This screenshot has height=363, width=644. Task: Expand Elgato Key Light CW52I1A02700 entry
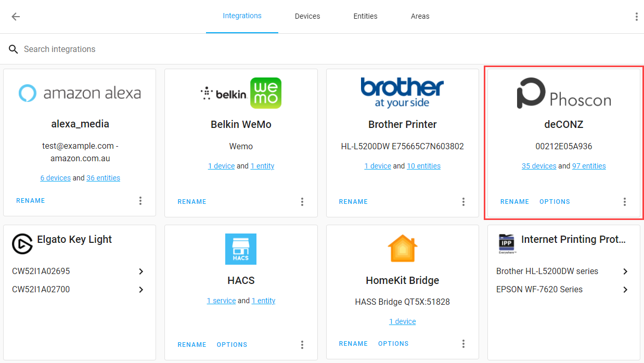[x=141, y=290]
